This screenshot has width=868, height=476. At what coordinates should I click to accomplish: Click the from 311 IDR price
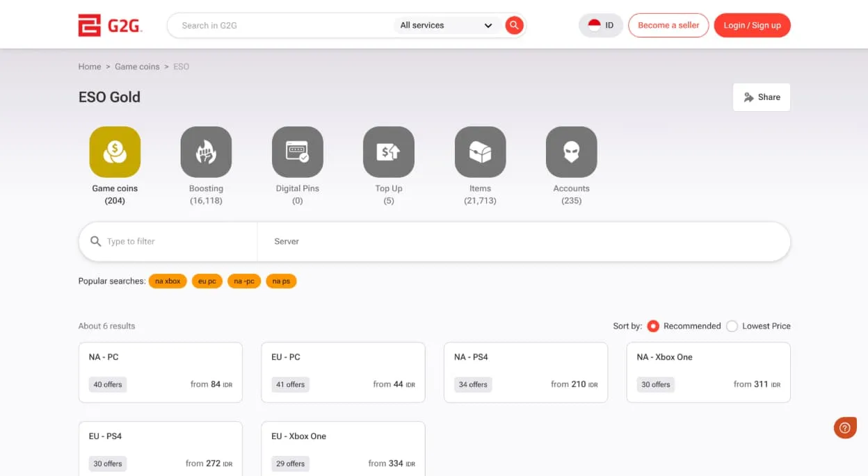point(757,384)
